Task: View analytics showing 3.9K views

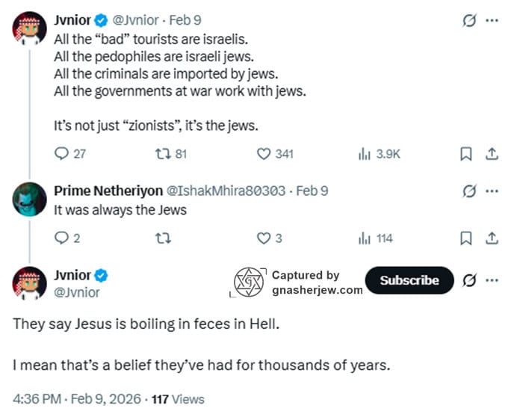Action: (365, 154)
